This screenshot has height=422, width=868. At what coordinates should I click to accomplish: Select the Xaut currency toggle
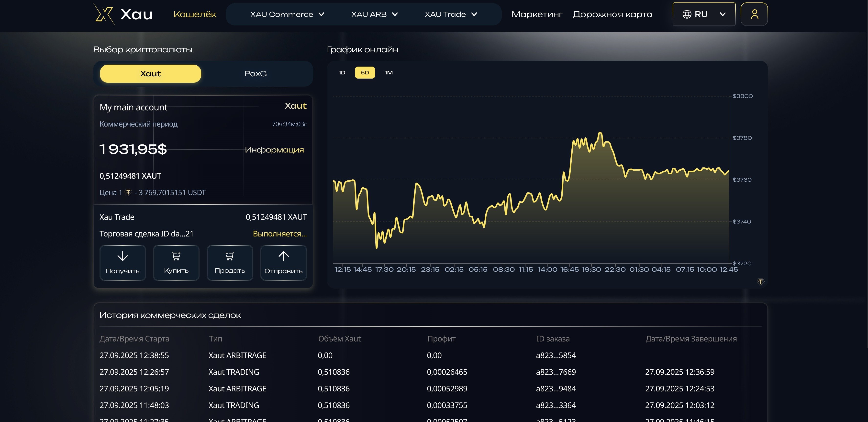tap(150, 73)
